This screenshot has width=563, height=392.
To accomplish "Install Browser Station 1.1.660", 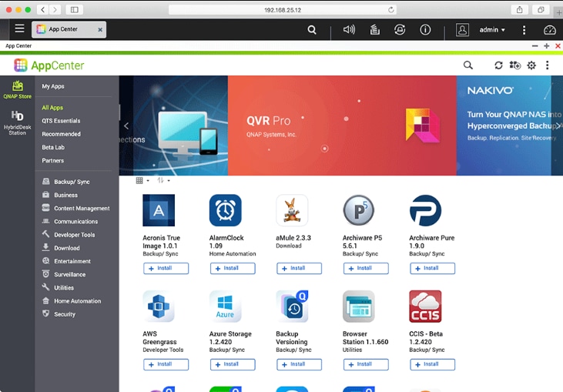I will tap(366, 364).
